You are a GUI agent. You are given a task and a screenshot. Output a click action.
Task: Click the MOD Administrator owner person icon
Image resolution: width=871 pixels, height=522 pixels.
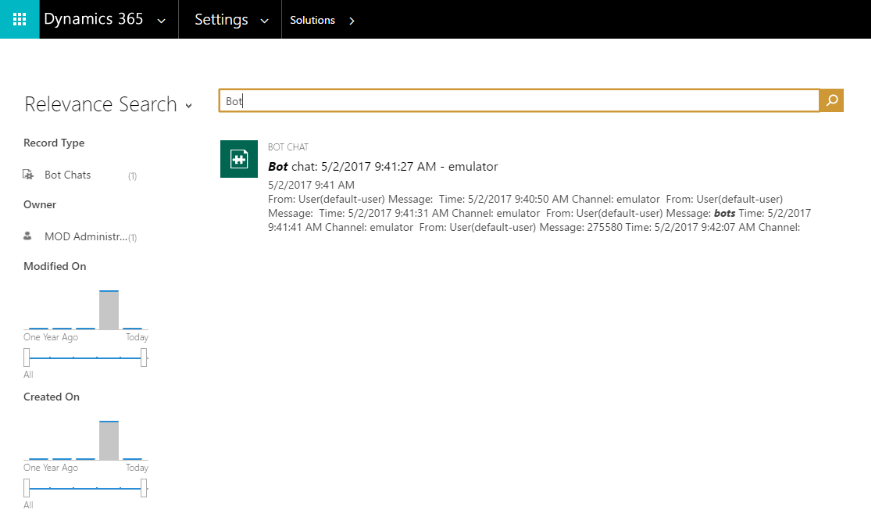tap(27, 236)
